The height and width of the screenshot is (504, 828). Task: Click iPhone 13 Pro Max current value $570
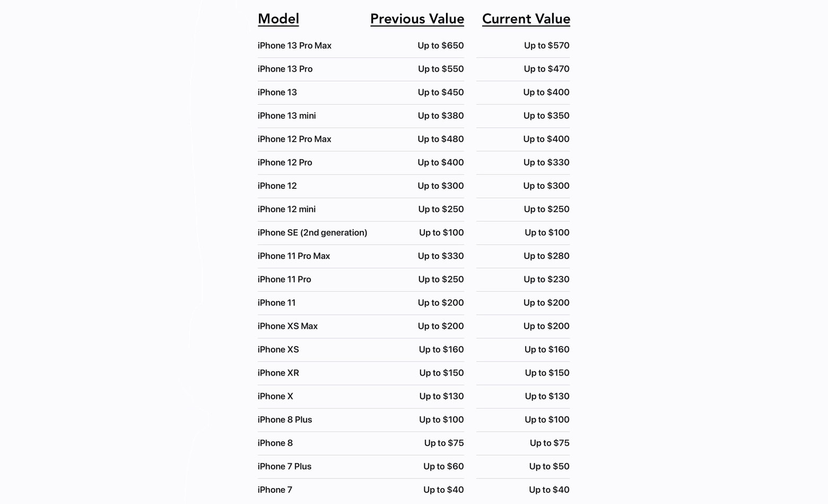(x=546, y=46)
